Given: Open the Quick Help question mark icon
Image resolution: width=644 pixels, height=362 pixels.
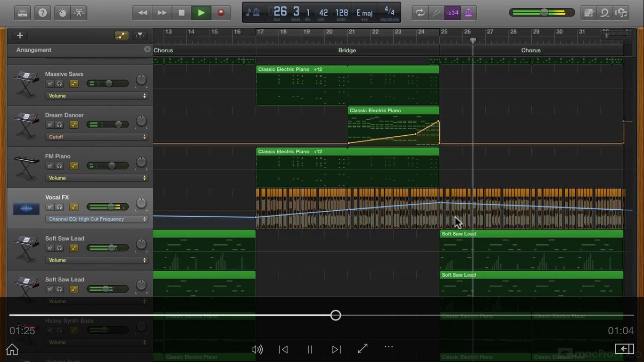Looking at the screenshot, I should click(x=42, y=13).
